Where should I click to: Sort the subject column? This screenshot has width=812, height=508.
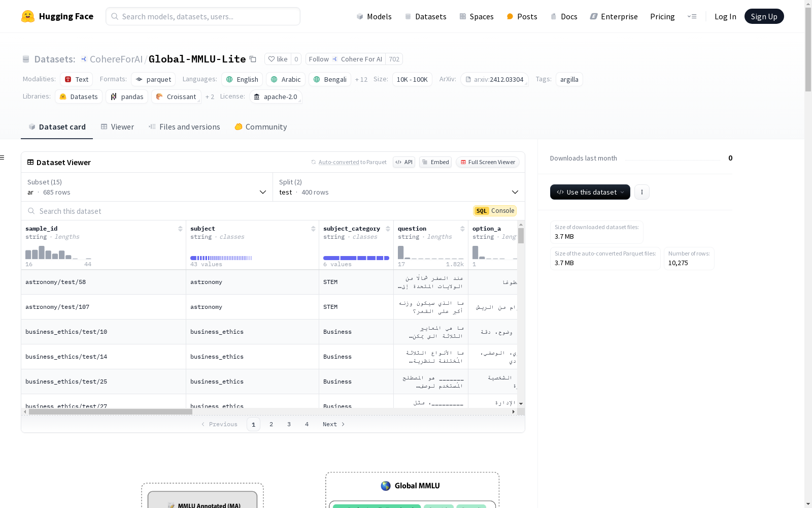[313, 229]
